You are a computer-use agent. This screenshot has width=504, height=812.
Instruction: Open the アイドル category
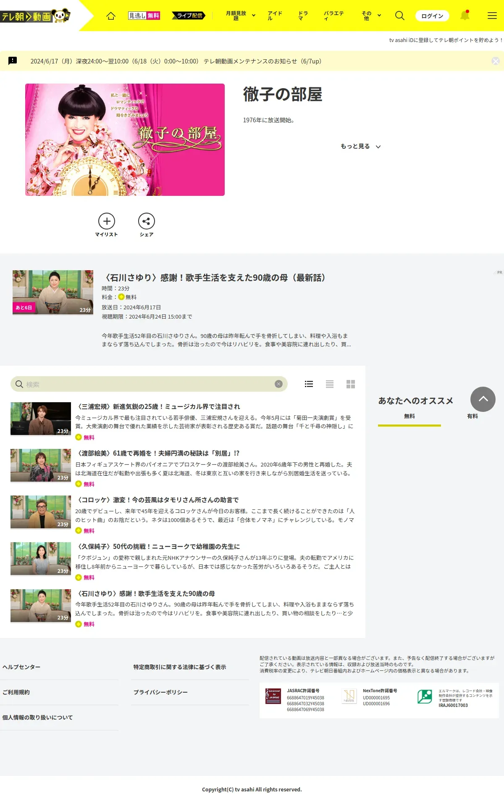(275, 16)
